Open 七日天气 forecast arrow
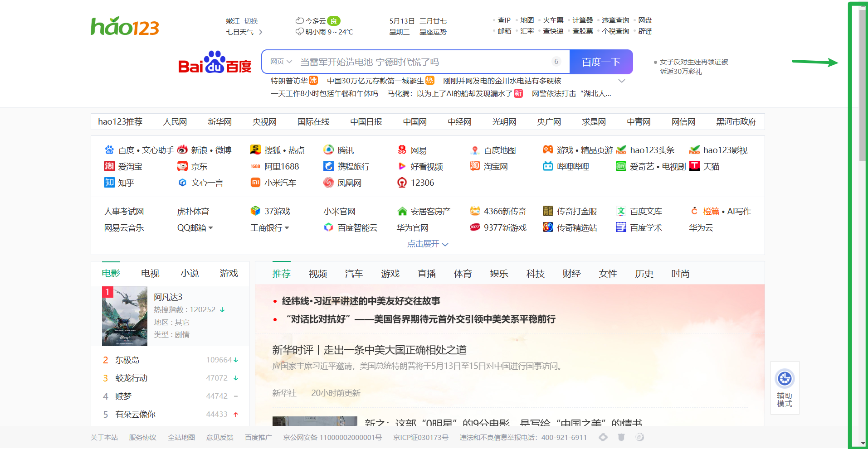This screenshot has width=868, height=449. coord(260,32)
